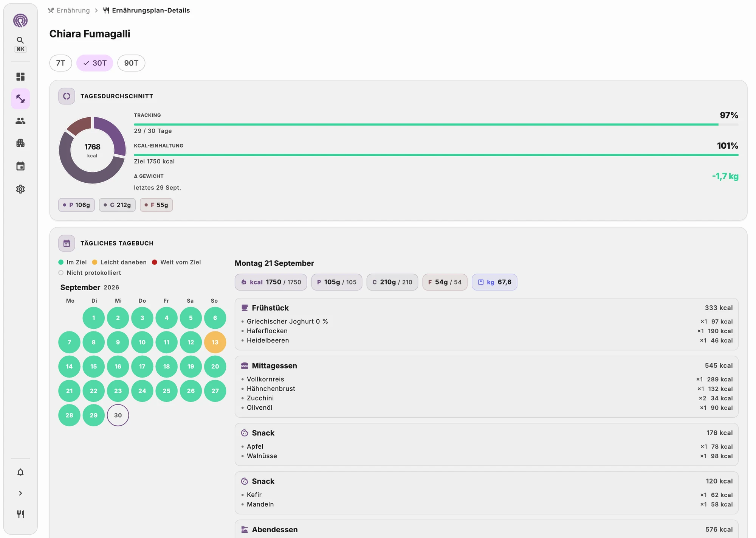Click the Walnüsse food entry
This screenshot has height=538, width=756.
[x=486, y=456]
